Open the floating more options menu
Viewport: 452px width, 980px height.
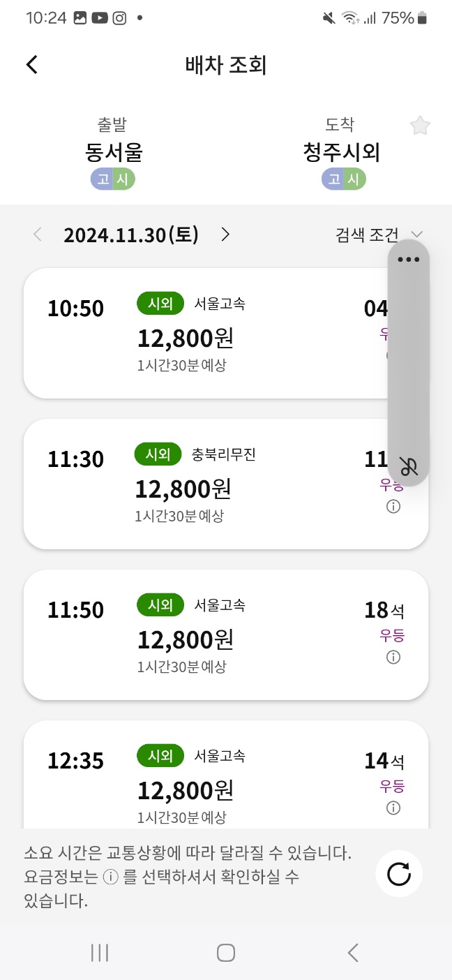tap(409, 259)
